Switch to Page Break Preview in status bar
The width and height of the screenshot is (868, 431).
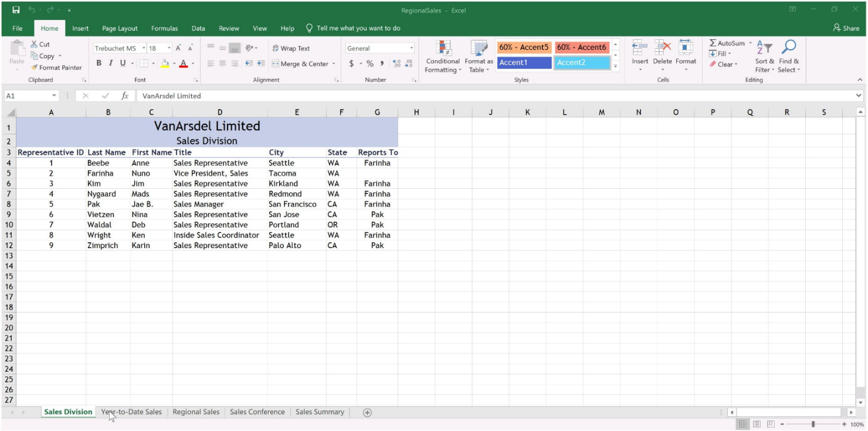(x=771, y=424)
